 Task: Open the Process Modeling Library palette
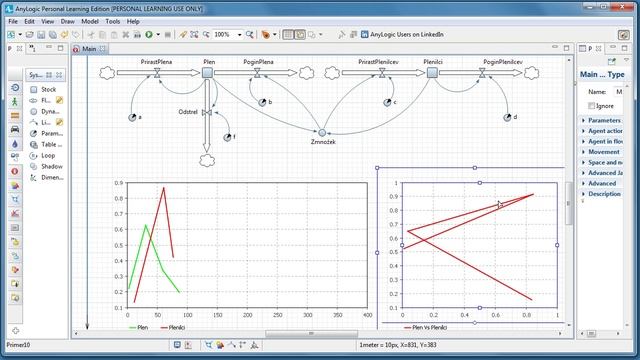15,87
